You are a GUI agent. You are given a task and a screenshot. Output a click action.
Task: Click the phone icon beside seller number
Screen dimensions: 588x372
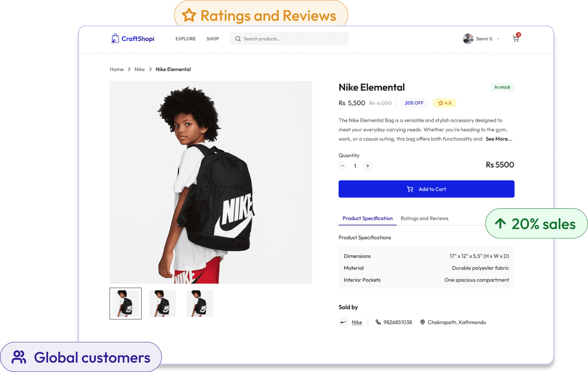pyautogui.click(x=378, y=323)
